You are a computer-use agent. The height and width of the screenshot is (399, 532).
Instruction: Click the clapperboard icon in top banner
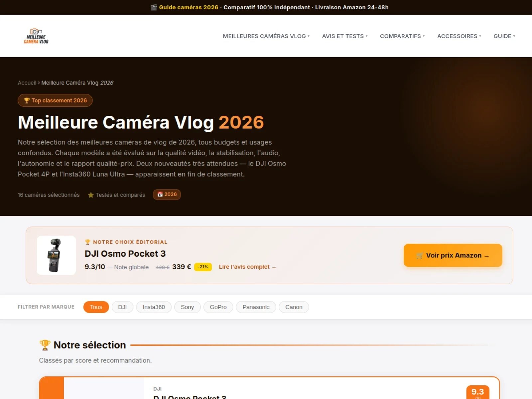click(154, 7)
